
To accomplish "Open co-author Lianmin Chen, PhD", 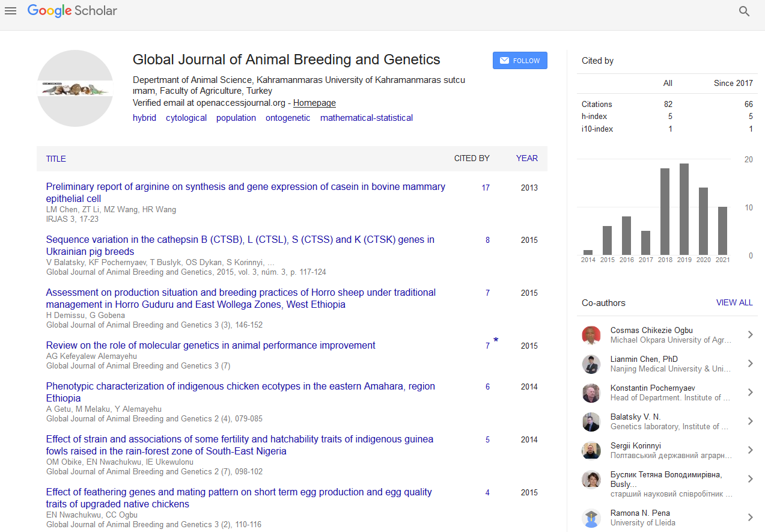I will (644, 359).
